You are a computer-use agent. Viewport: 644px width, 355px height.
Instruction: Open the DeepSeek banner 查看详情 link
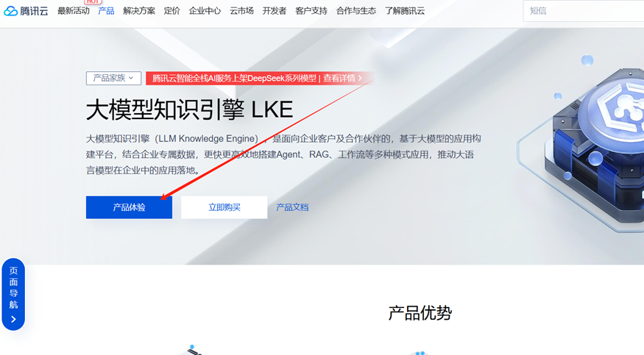click(342, 78)
